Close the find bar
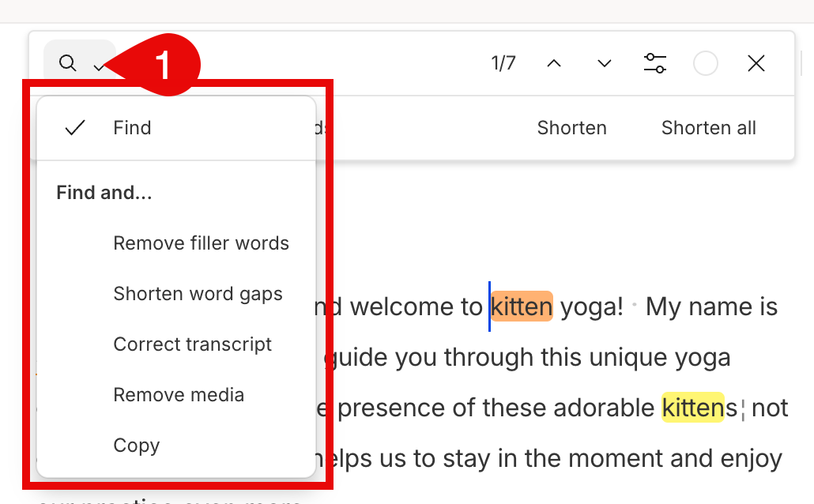 click(756, 63)
